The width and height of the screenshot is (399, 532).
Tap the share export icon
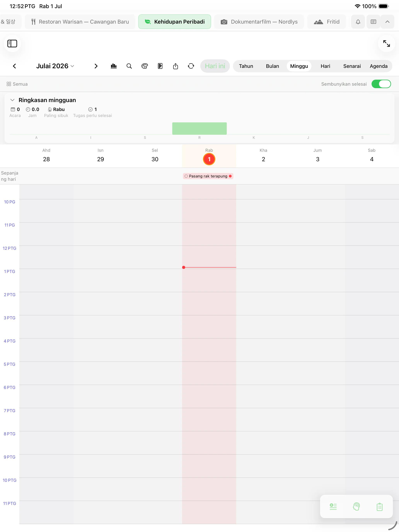176,66
